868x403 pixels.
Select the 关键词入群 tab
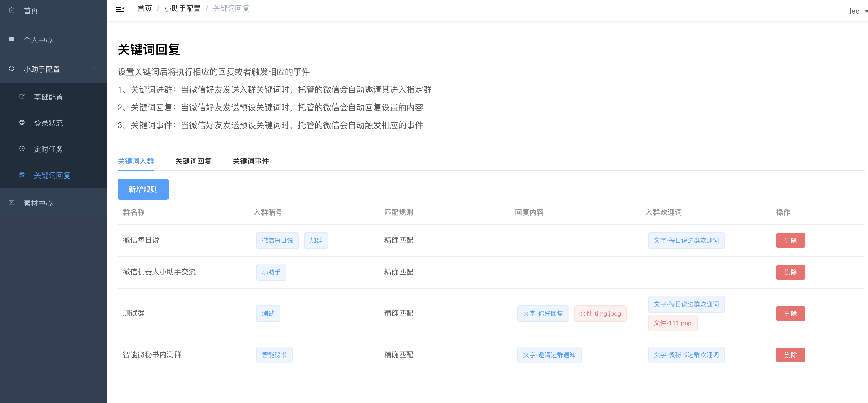coord(135,161)
